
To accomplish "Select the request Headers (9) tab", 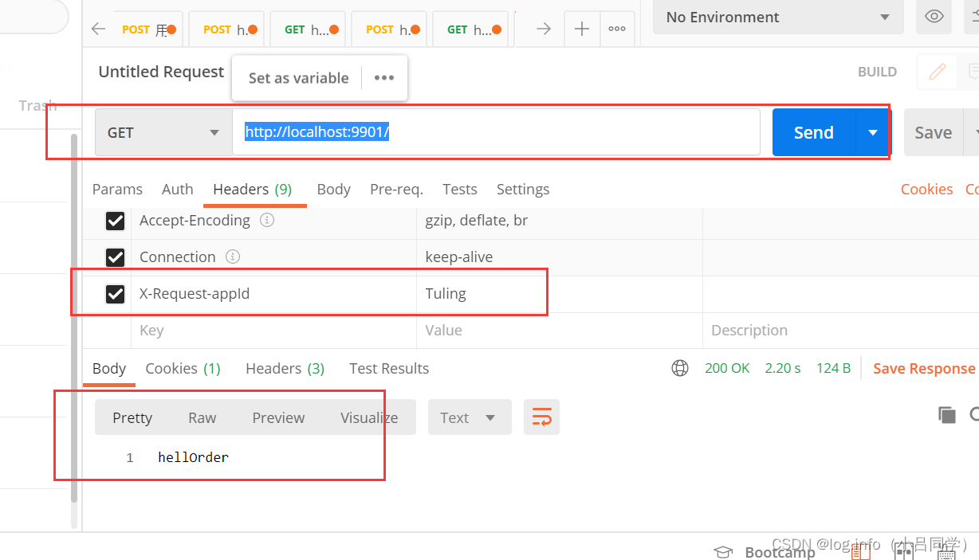I will point(253,189).
